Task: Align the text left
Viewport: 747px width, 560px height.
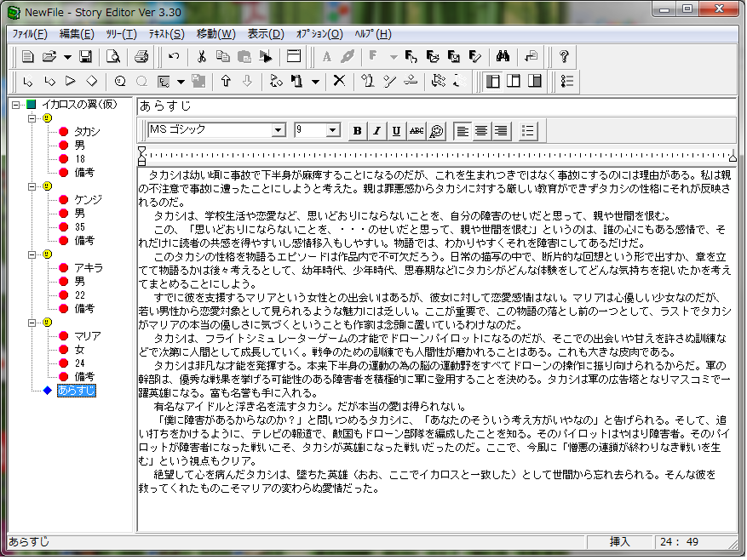Action: [x=463, y=131]
